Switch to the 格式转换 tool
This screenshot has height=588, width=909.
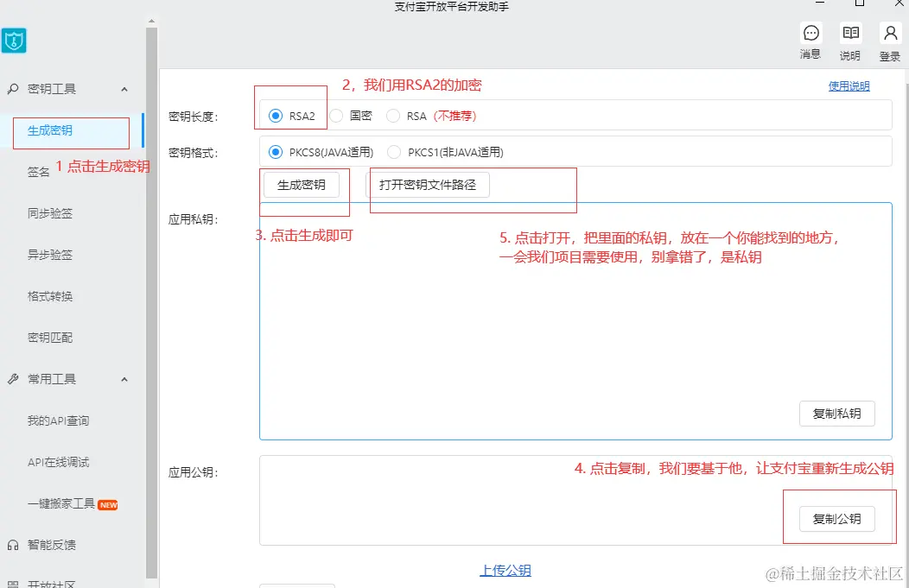[51, 295]
